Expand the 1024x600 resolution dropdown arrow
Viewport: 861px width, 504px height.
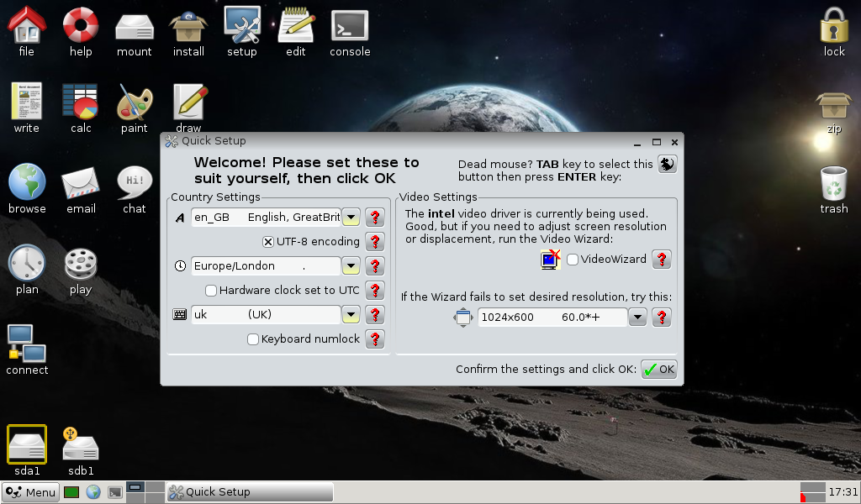tap(637, 317)
